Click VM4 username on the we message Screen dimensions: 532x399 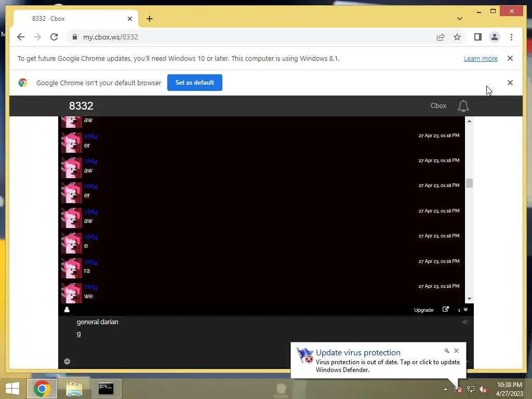point(90,287)
